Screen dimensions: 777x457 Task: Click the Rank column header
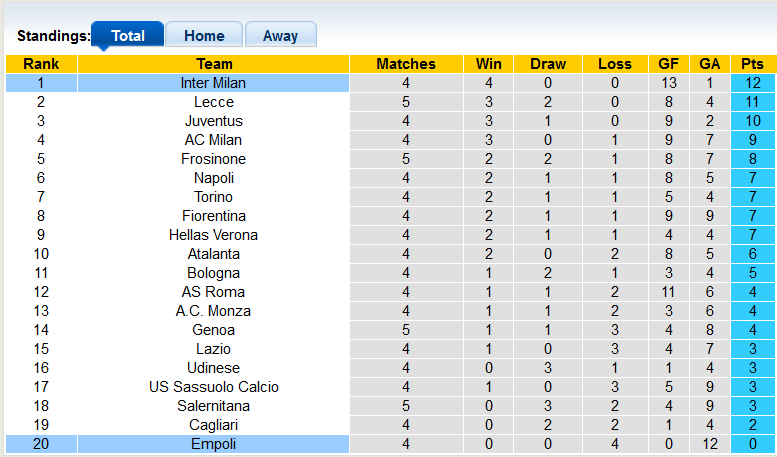41,64
